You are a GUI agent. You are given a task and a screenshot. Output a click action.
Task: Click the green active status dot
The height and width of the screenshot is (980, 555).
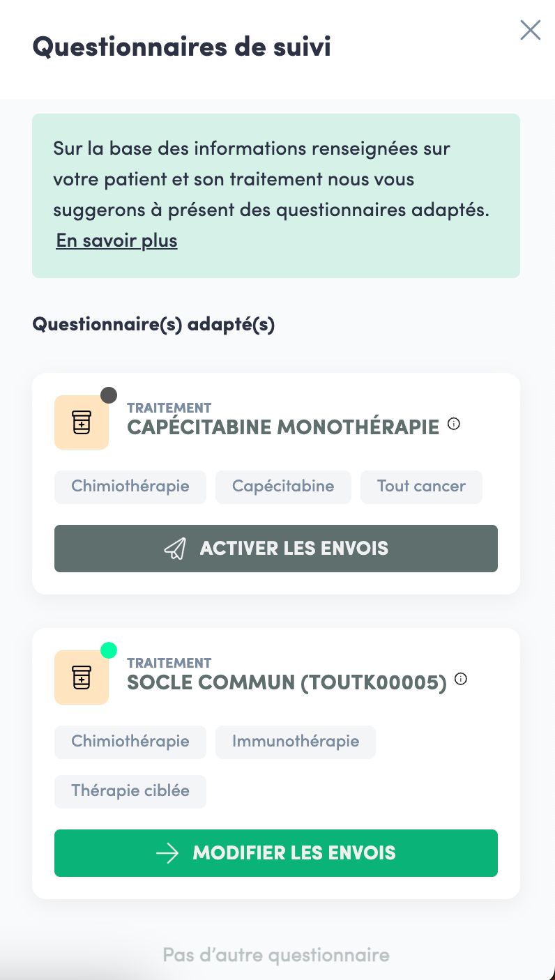(x=108, y=650)
